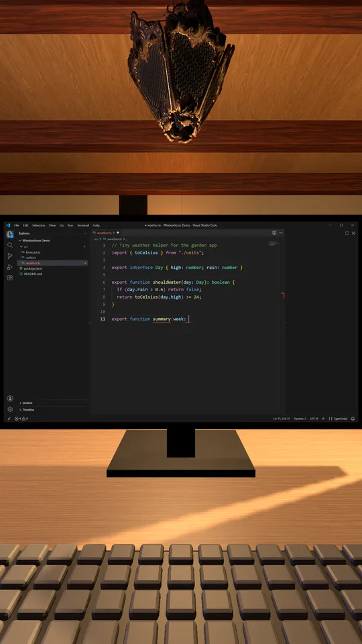Open the Edit menu
This screenshot has width=362, height=644.
pyautogui.click(x=25, y=225)
